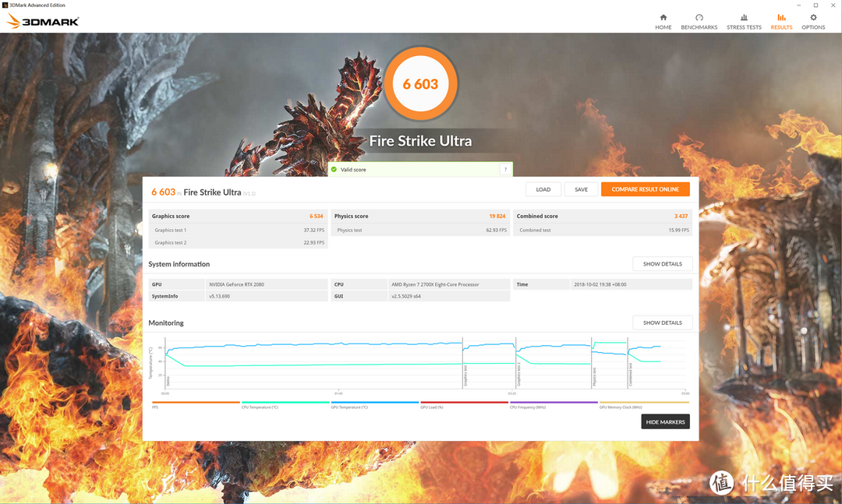Click the System information heading

click(179, 264)
